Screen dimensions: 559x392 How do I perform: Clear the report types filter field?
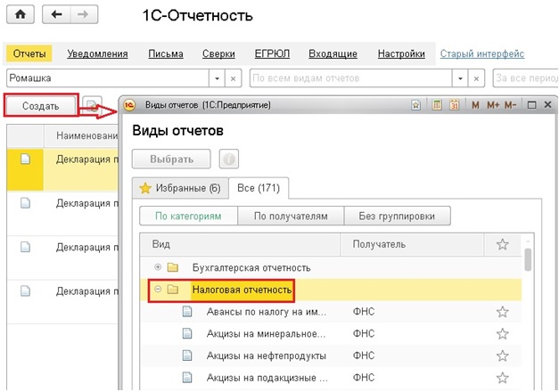coord(476,78)
